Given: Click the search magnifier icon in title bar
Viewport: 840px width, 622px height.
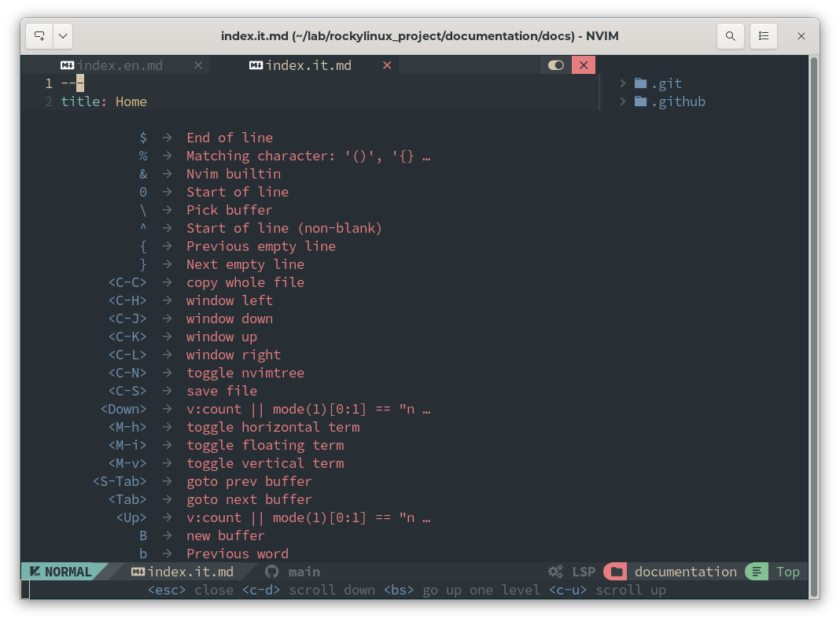Looking at the screenshot, I should tap(731, 36).
